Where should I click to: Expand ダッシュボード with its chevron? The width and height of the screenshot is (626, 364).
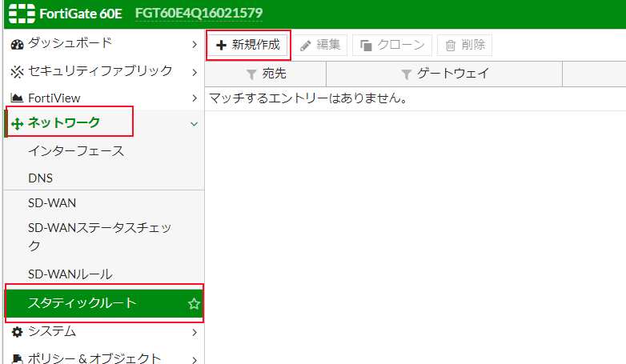195,44
